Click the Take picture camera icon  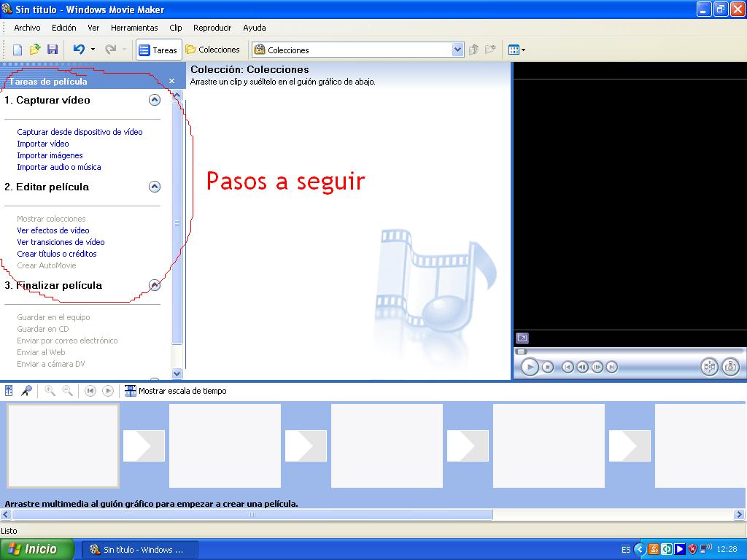click(x=731, y=367)
